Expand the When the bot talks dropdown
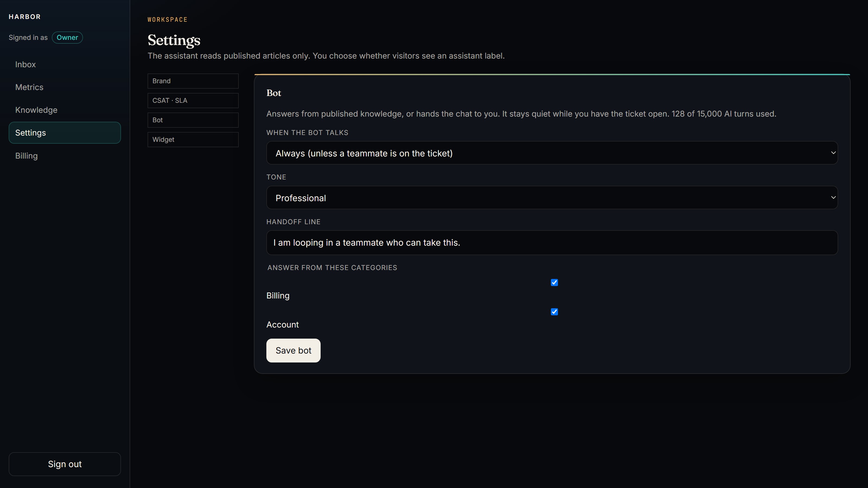Image resolution: width=868 pixels, height=488 pixels. point(552,153)
